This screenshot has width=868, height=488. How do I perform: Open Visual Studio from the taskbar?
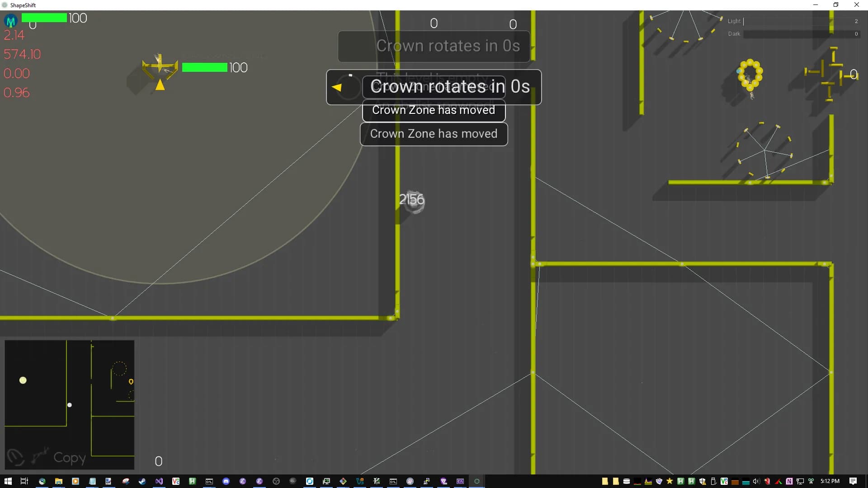[x=159, y=481]
